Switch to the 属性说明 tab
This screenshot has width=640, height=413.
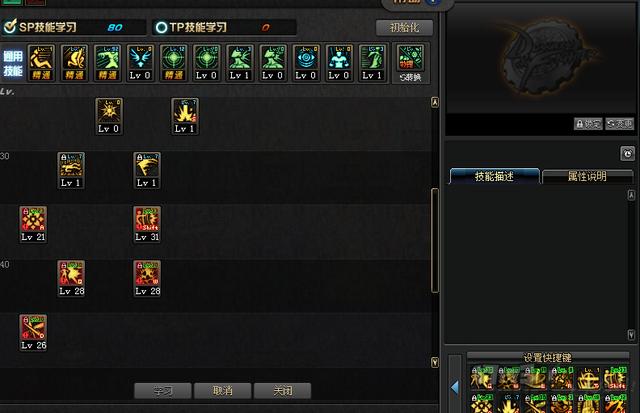pyautogui.click(x=587, y=176)
